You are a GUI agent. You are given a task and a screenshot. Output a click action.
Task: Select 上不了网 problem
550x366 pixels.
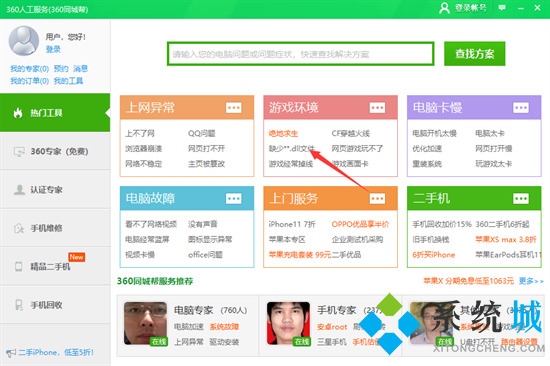(x=140, y=133)
